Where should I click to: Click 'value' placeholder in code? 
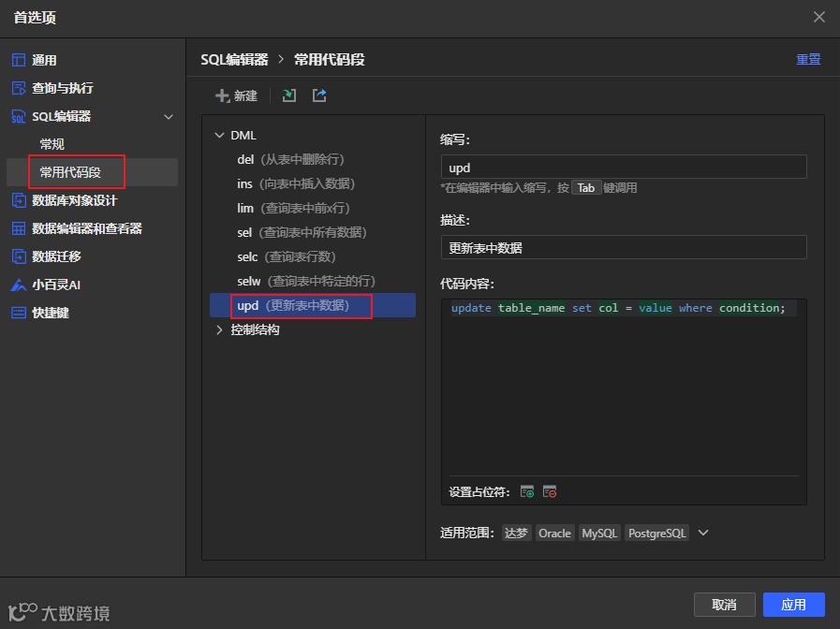[x=656, y=308]
